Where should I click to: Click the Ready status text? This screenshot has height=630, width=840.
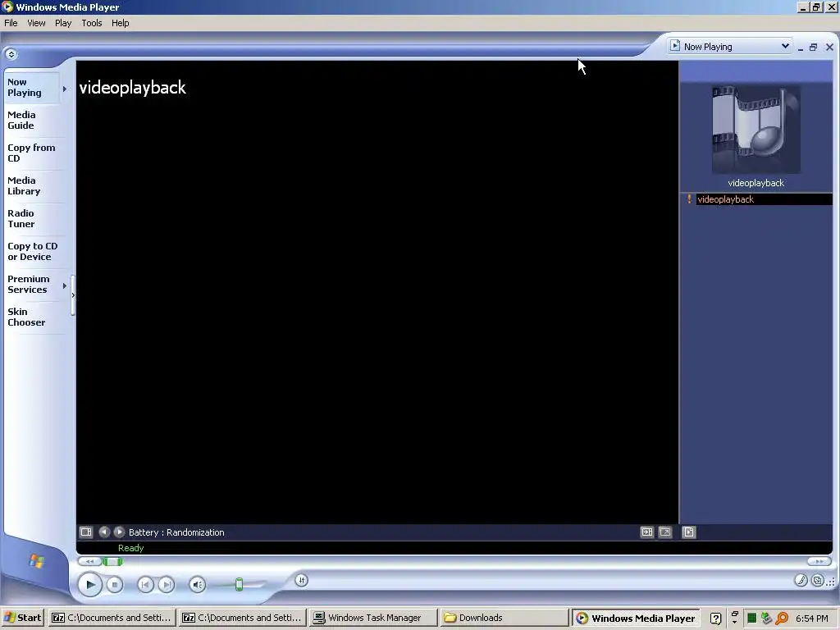130,548
